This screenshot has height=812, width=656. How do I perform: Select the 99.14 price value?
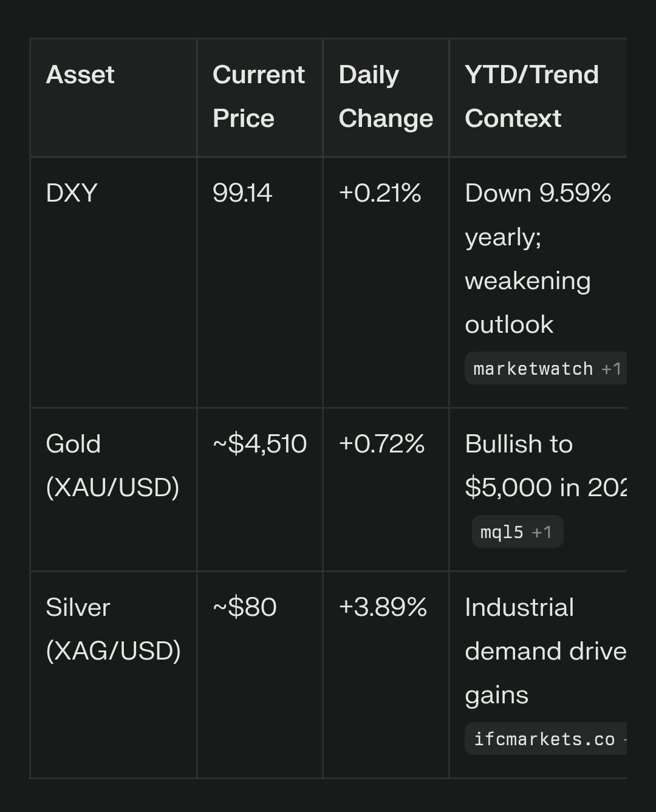pyautogui.click(x=242, y=193)
